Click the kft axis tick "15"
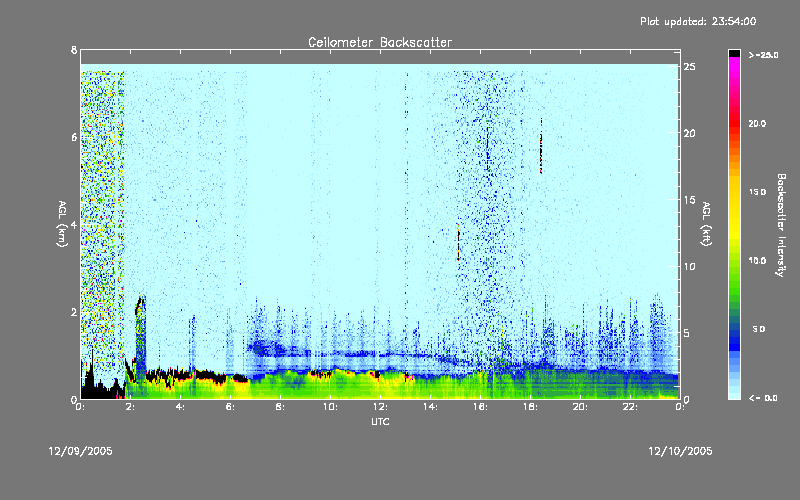 tap(689, 200)
